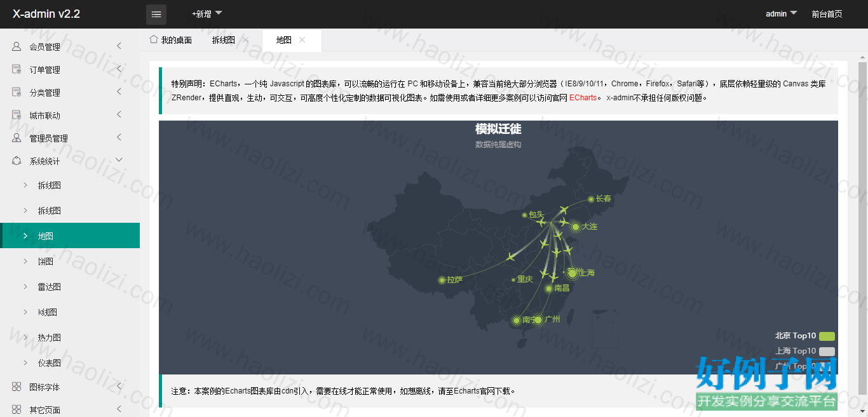Collapse the 系统统计 menu arrow
This screenshot has width=868, height=417.
point(119,160)
